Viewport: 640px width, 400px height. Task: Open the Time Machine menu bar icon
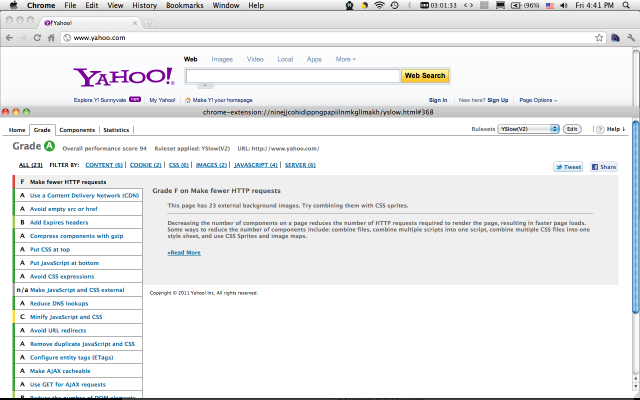coord(394,5)
